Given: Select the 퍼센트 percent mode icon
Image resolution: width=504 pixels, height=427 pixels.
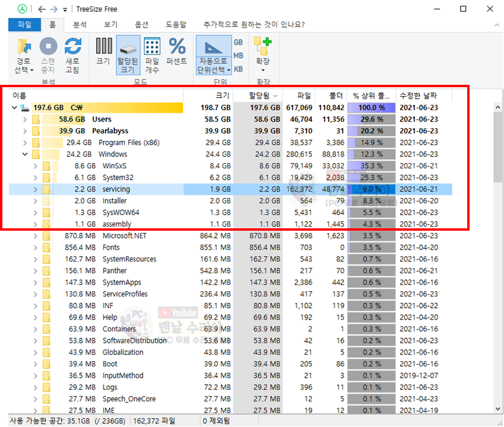Looking at the screenshot, I should [x=177, y=46].
